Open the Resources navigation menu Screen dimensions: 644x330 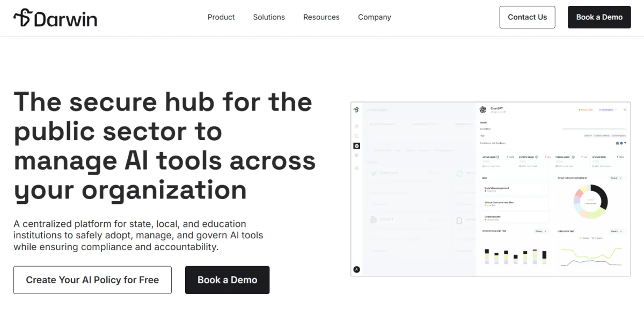(321, 17)
